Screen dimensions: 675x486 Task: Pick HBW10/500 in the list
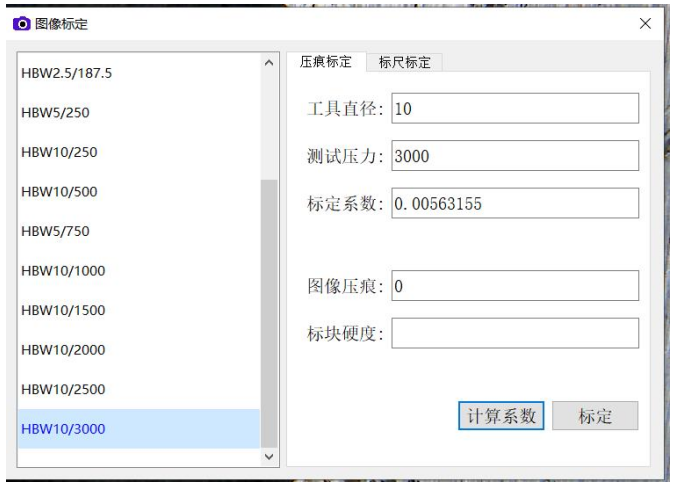click(x=137, y=191)
